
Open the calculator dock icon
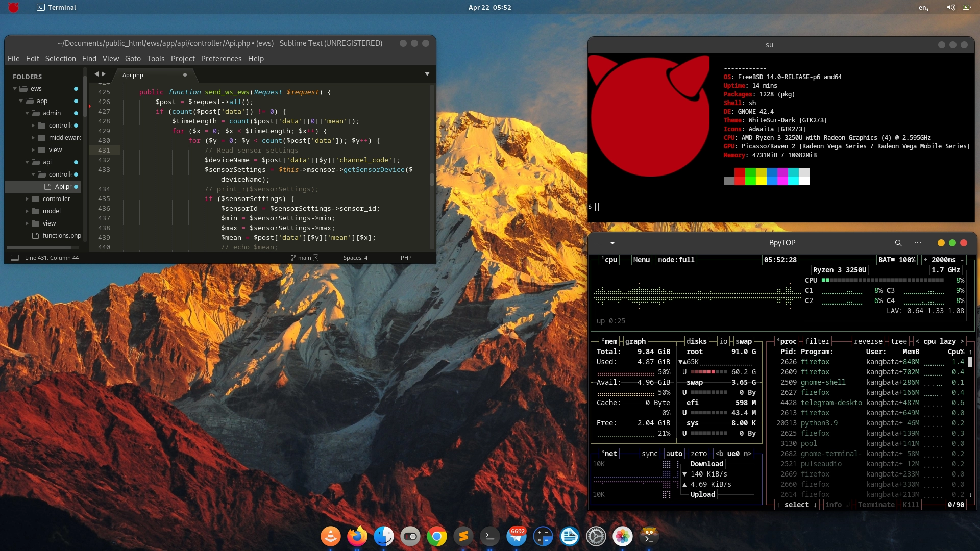[x=543, y=536]
